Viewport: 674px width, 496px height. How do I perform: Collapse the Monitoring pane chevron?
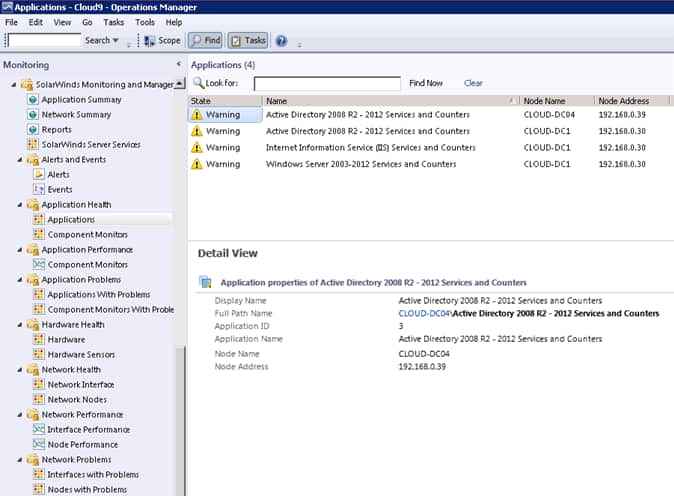(179, 65)
